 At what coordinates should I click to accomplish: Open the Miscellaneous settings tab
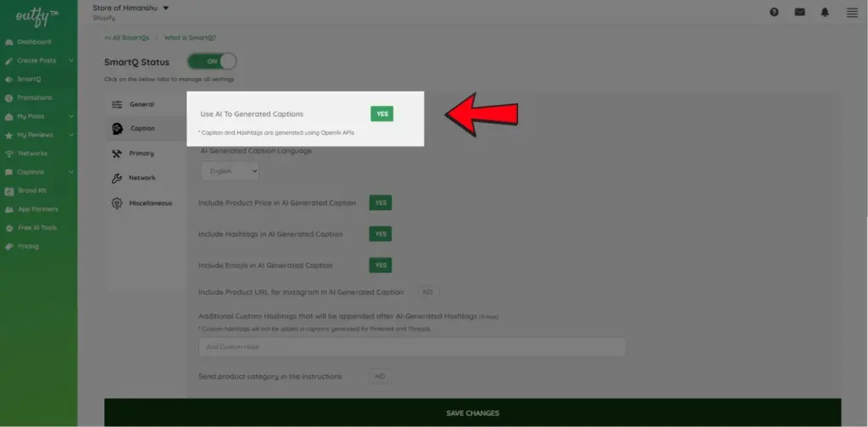149,203
